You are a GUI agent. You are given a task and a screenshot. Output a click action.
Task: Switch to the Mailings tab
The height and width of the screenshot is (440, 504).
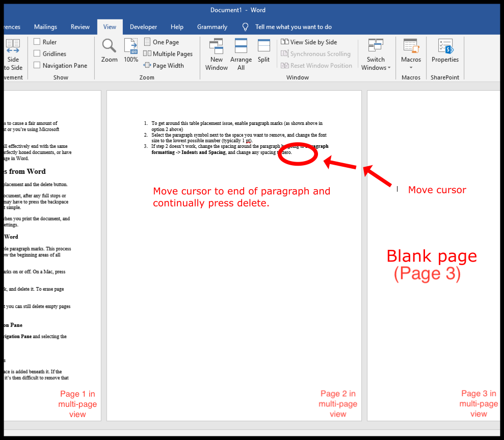click(x=45, y=27)
